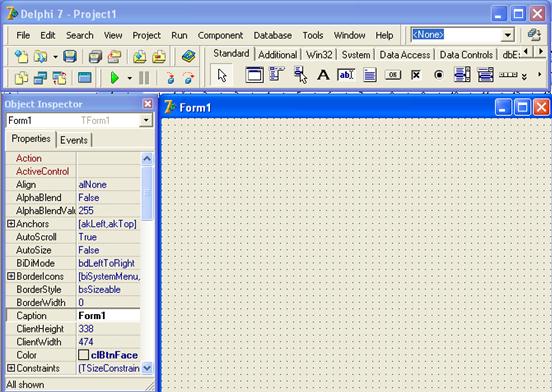Click the Align value alNone

(108, 184)
